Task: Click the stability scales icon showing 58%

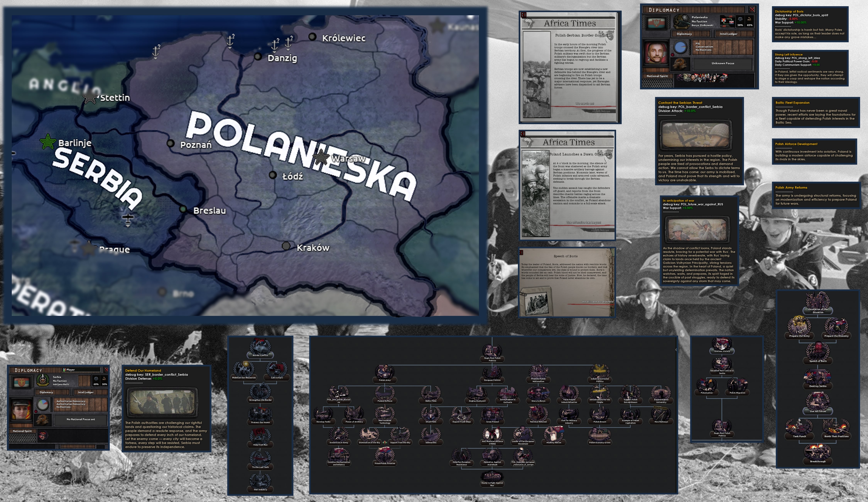Action: pyautogui.click(x=740, y=20)
